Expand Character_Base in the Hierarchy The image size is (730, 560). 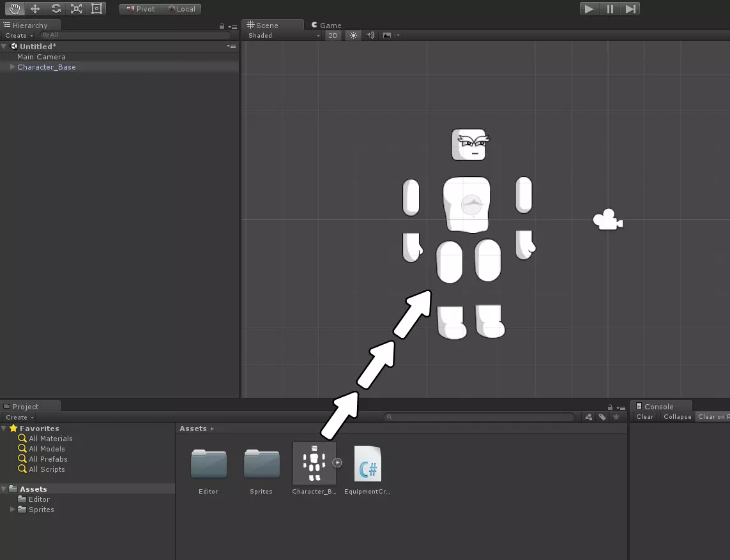(12, 67)
